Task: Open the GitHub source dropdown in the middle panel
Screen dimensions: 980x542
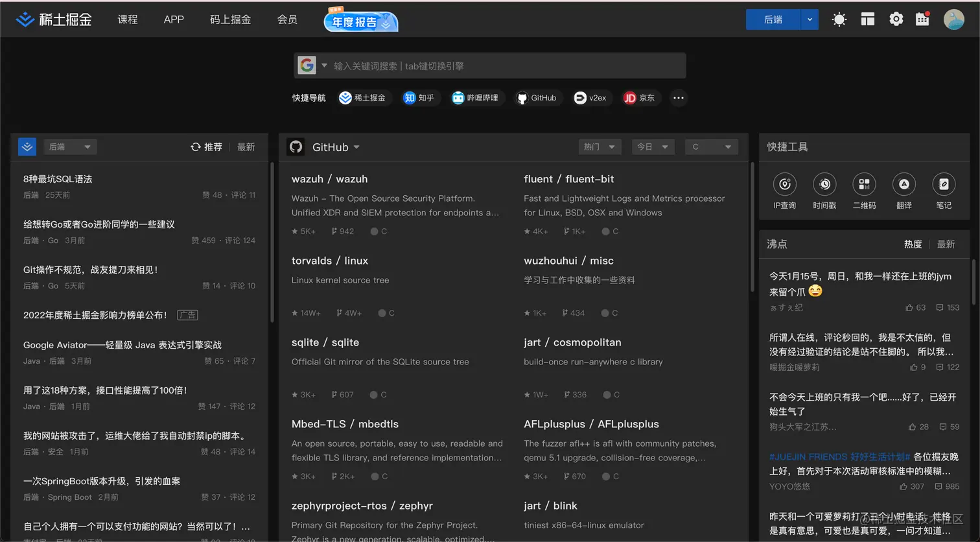Action: click(336, 147)
